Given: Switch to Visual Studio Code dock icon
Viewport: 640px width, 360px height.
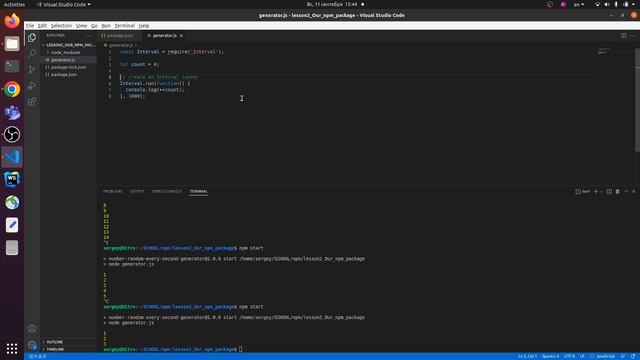Looking at the screenshot, I should [x=12, y=157].
